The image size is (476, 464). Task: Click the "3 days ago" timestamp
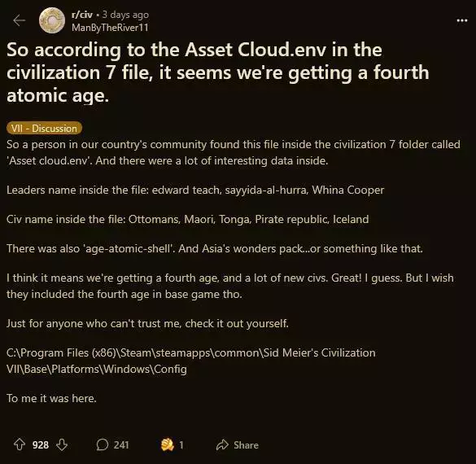pos(125,15)
